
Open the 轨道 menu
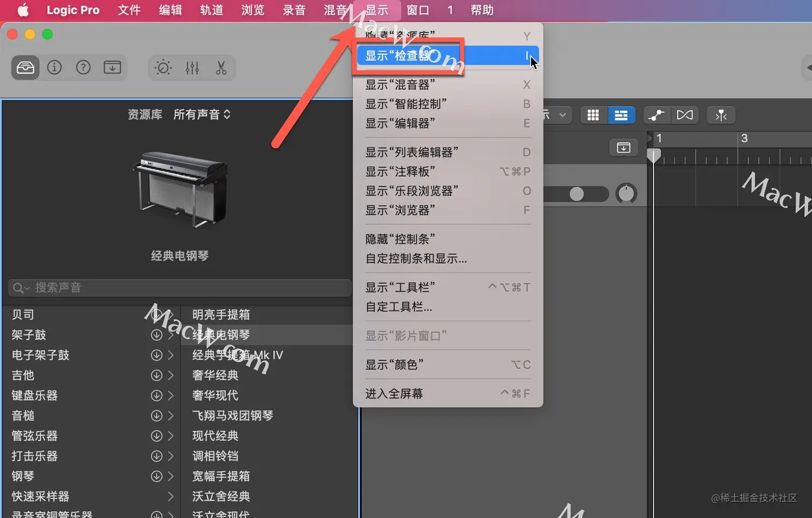point(212,10)
